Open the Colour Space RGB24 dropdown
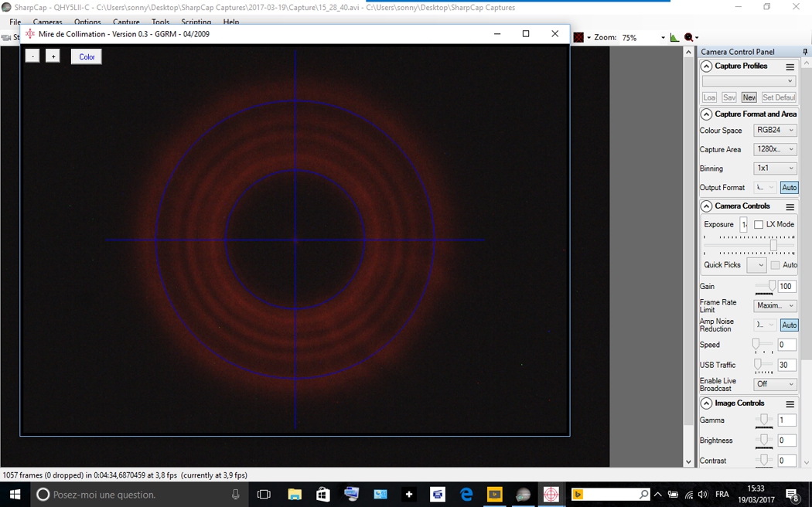This screenshot has height=507, width=812. click(775, 131)
